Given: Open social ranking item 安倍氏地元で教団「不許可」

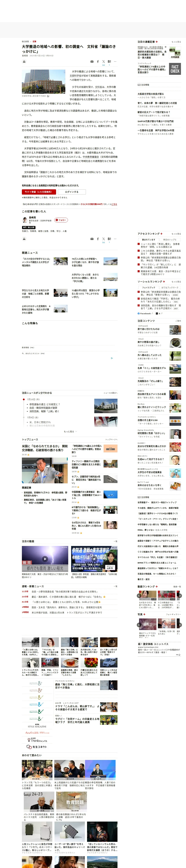Looking at the screenshot, I should point(161,300).
